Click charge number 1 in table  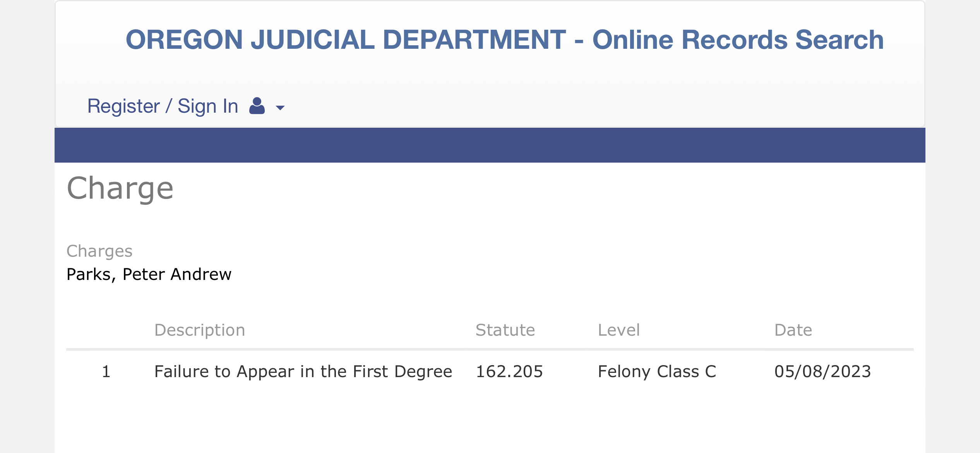point(106,372)
